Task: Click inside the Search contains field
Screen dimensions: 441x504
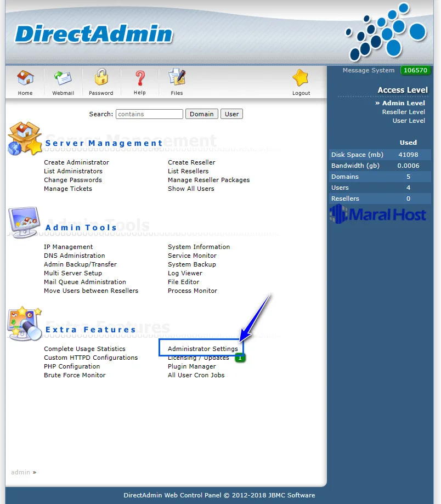Action: (x=149, y=114)
